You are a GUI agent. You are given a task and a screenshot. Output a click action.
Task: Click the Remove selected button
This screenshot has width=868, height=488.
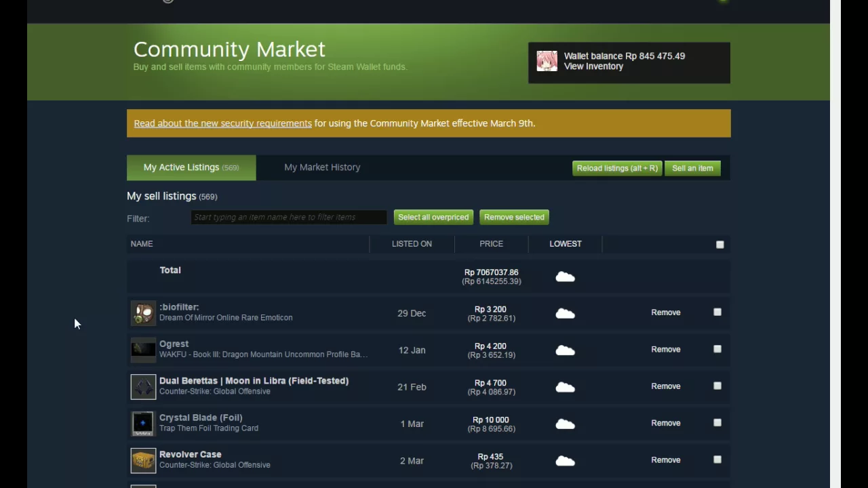click(x=514, y=217)
